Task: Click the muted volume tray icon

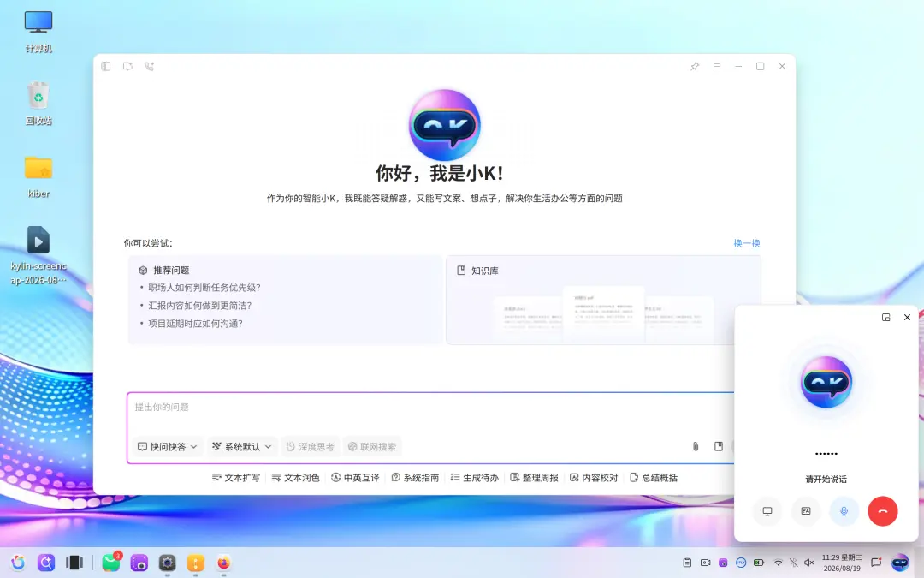Action: tap(809, 563)
